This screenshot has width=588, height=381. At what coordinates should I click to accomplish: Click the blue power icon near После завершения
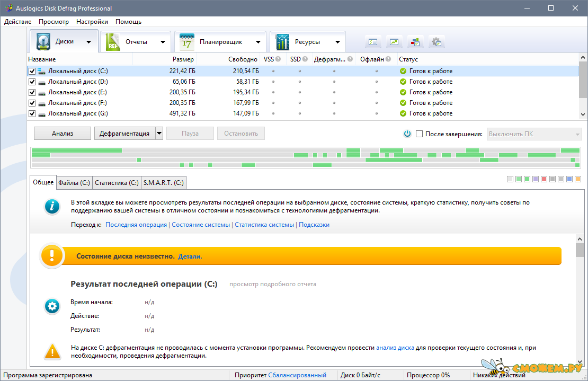point(407,134)
